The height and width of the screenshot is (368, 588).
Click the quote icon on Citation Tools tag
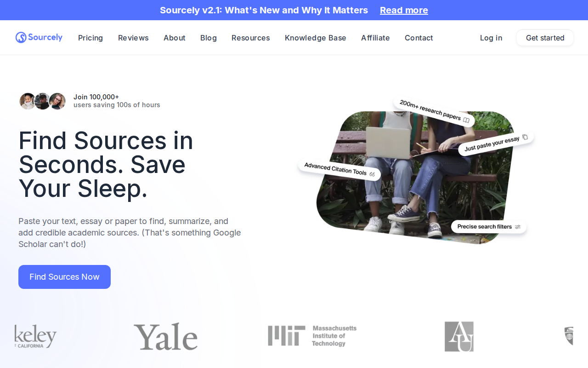point(372,174)
